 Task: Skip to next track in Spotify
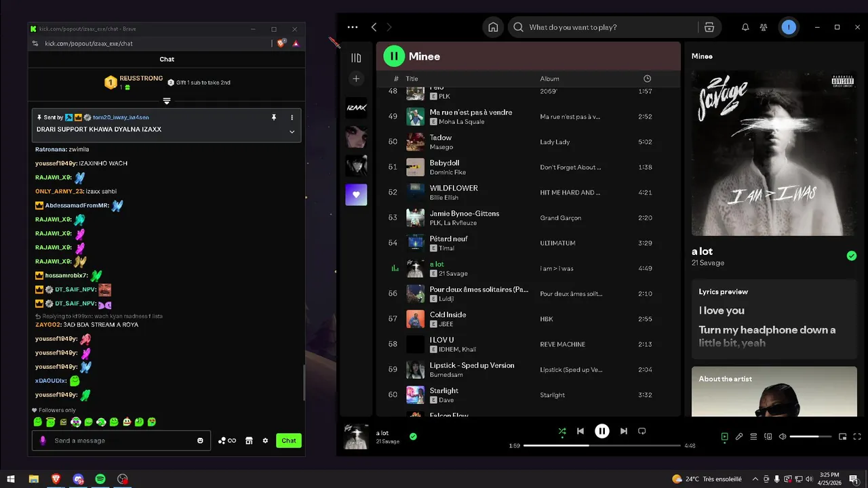tap(624, 431)
